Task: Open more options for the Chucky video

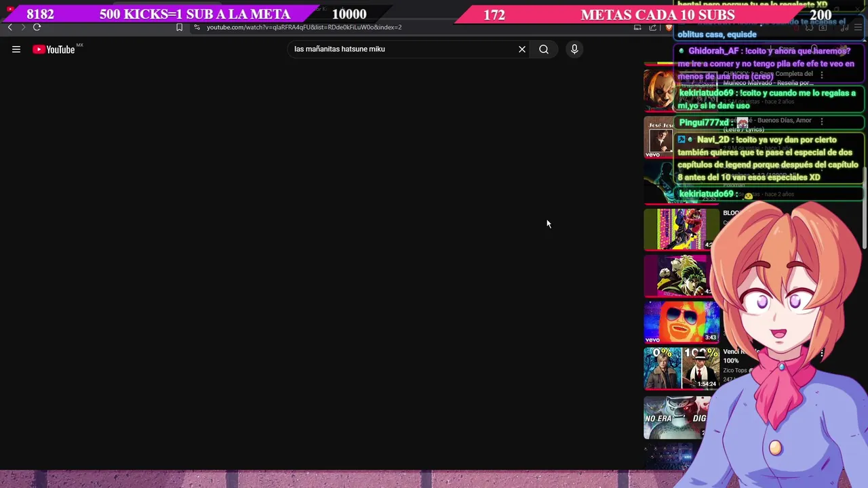Action: pos(822,75)
